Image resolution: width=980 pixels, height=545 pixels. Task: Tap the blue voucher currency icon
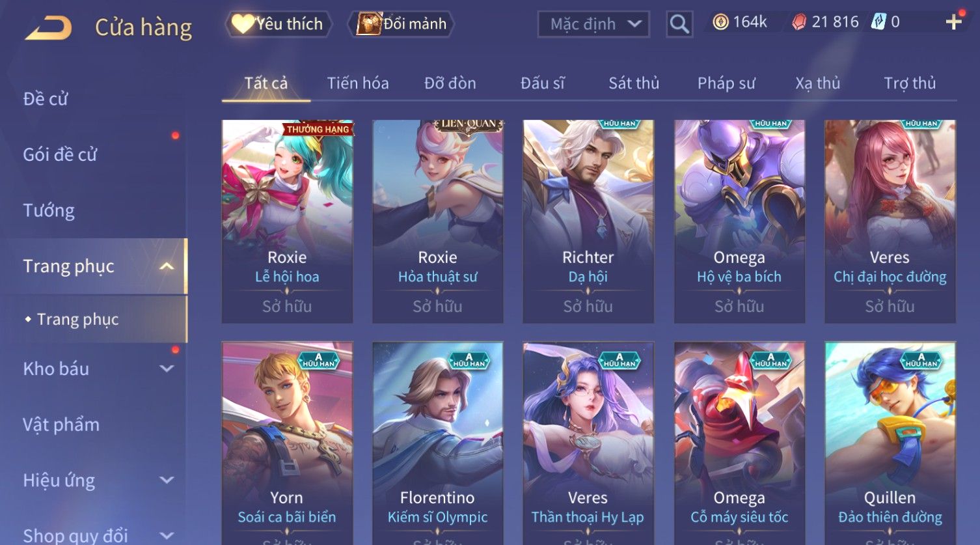pos(879,22)
